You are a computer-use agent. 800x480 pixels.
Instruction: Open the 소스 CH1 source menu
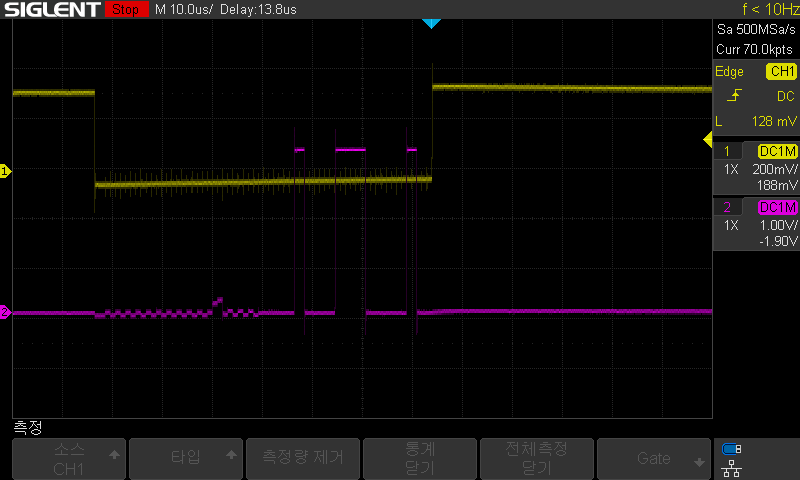[x=69, y=459]
